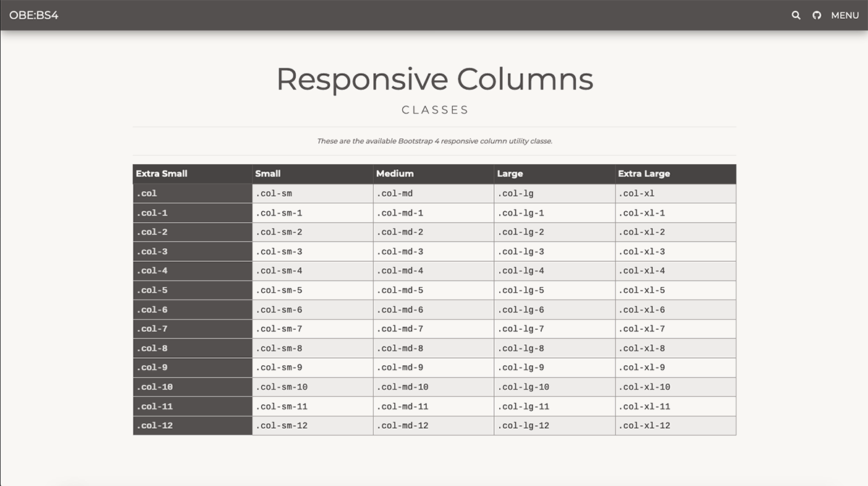Click the .col-md-5 cell
This screenshot has width=868, height=486.
coord(434,290)
